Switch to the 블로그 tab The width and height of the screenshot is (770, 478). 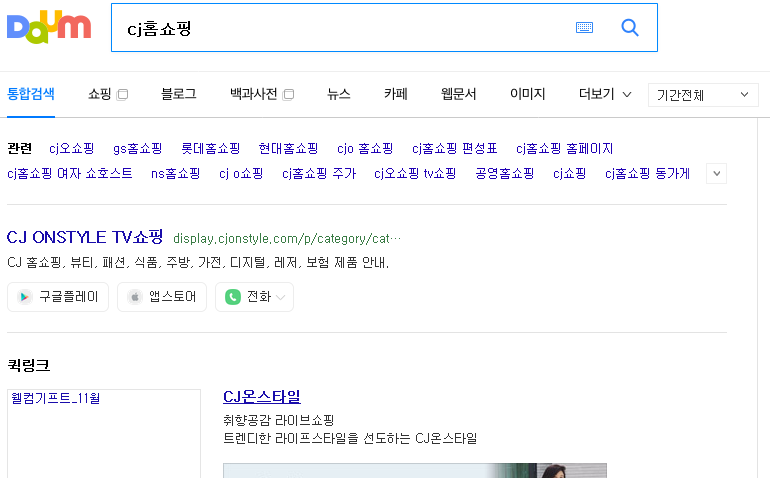[x=179, y=94]
